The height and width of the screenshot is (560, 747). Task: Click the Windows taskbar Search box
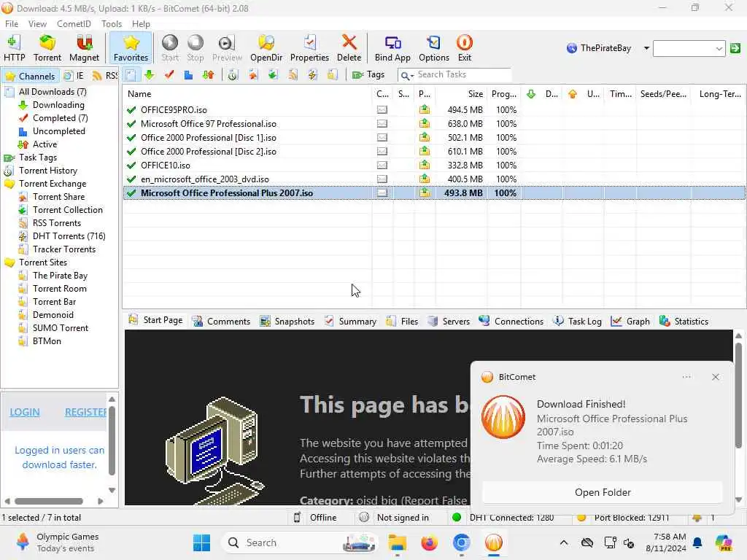pos(300,542)
